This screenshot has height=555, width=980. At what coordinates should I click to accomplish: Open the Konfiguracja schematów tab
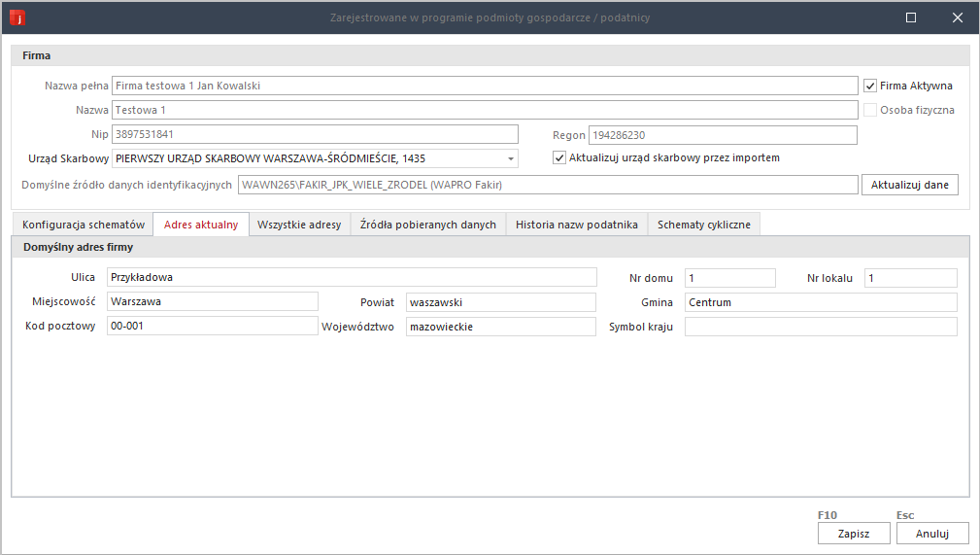coord(83,225)
